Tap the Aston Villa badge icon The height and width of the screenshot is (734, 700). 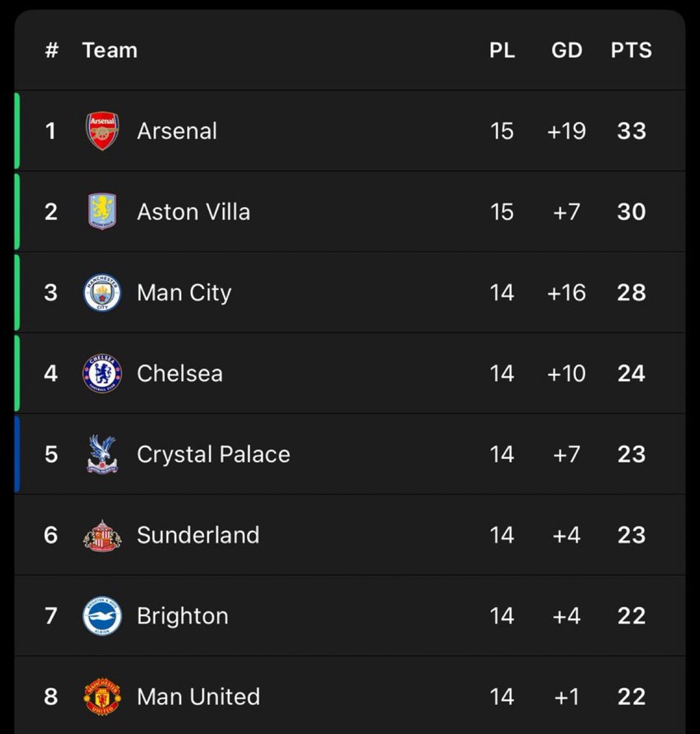tap(102, 211)
